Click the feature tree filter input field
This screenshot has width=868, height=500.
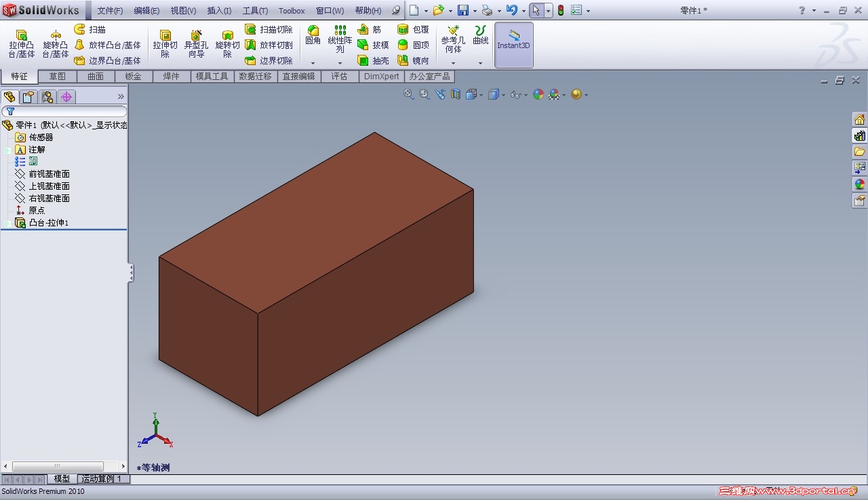point(64,111)
